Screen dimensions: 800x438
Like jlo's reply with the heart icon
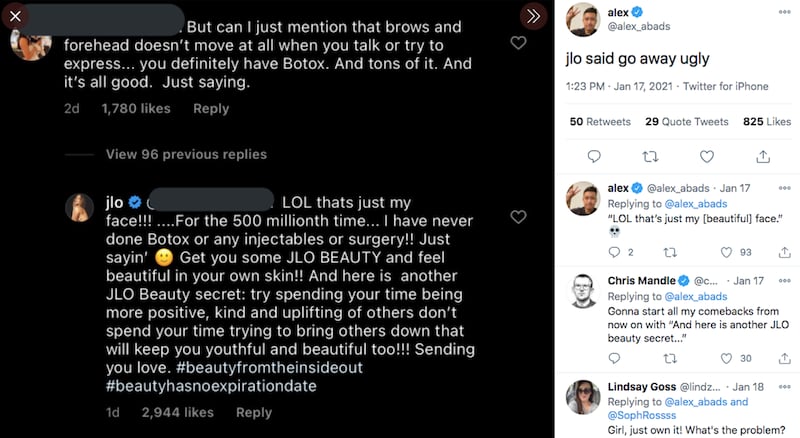(518, 217)
